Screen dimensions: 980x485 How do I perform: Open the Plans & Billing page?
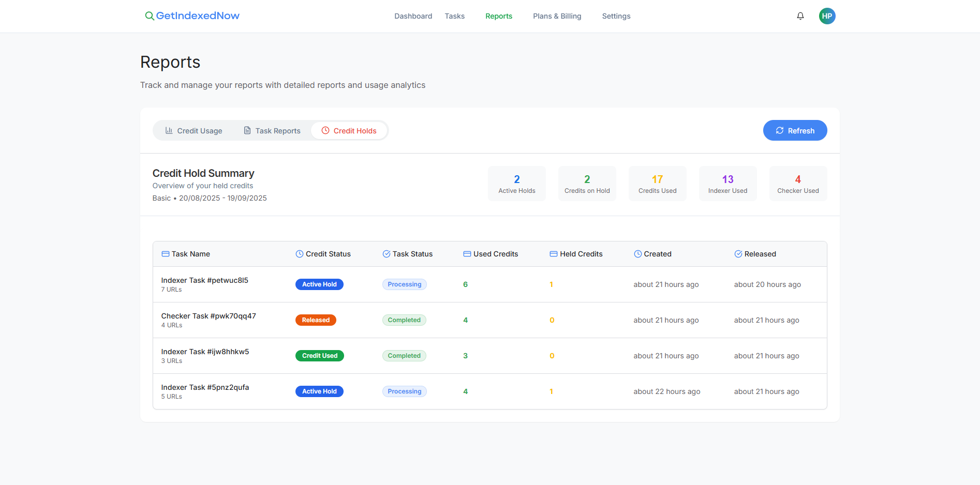point(557,16)
